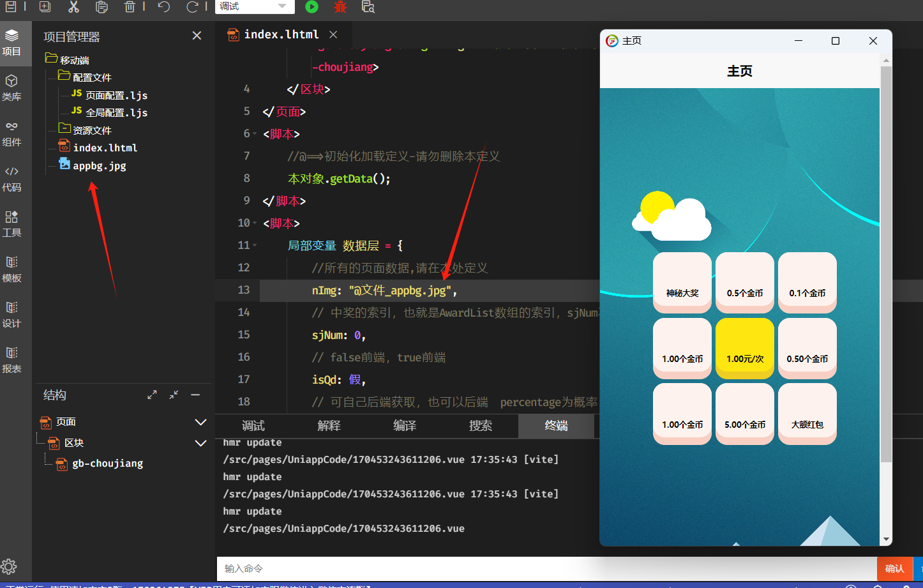This screenshot has height=588, width=923.
Task: Switch to the 搜索 bottom tab
Action: click(x=481, y=426)
